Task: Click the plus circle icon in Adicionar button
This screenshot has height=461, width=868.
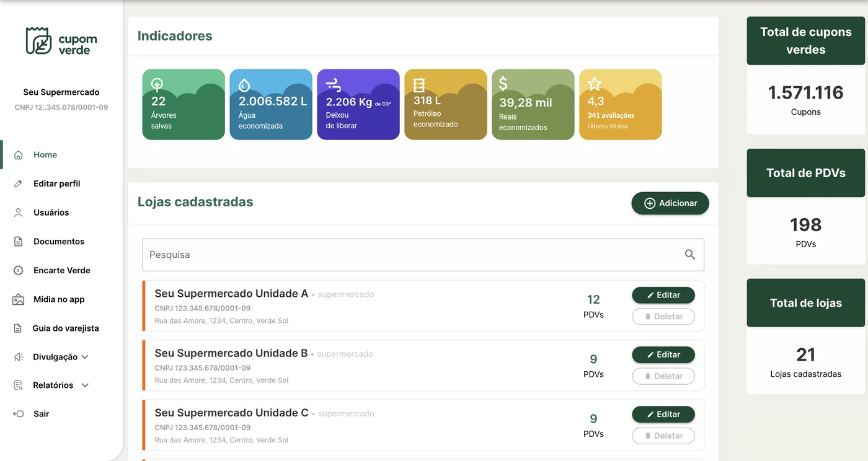Action: 650,203
